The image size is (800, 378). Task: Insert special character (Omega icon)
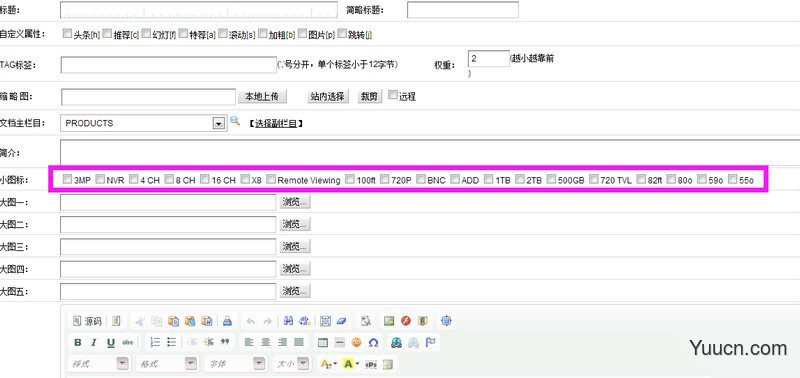373,342
